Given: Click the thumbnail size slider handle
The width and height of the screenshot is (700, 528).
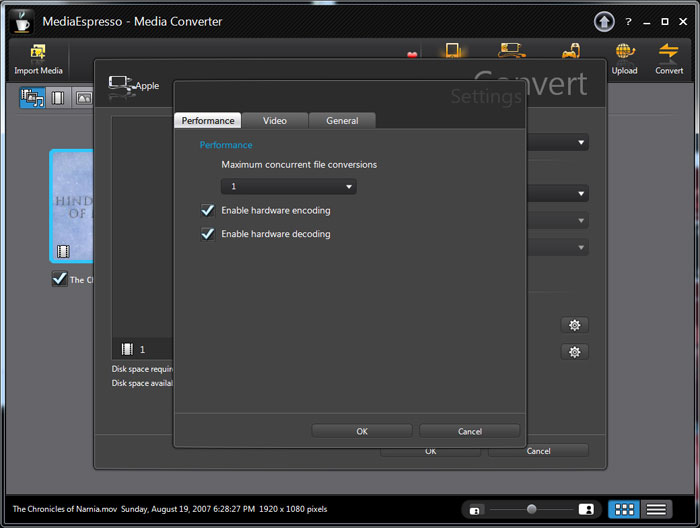Looking at the screenshot, I should pos(531,509).
